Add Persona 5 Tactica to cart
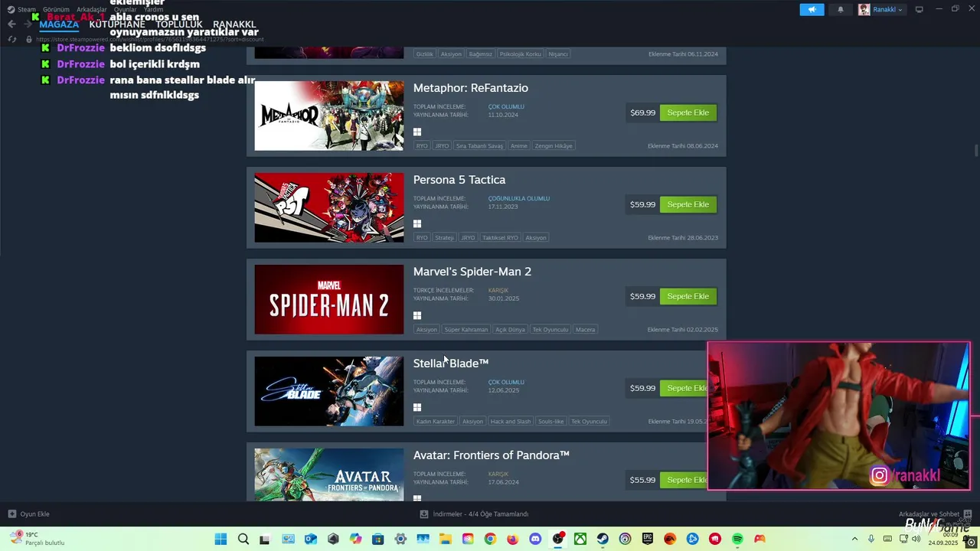980x551 pixels. (x=688, y=204)
